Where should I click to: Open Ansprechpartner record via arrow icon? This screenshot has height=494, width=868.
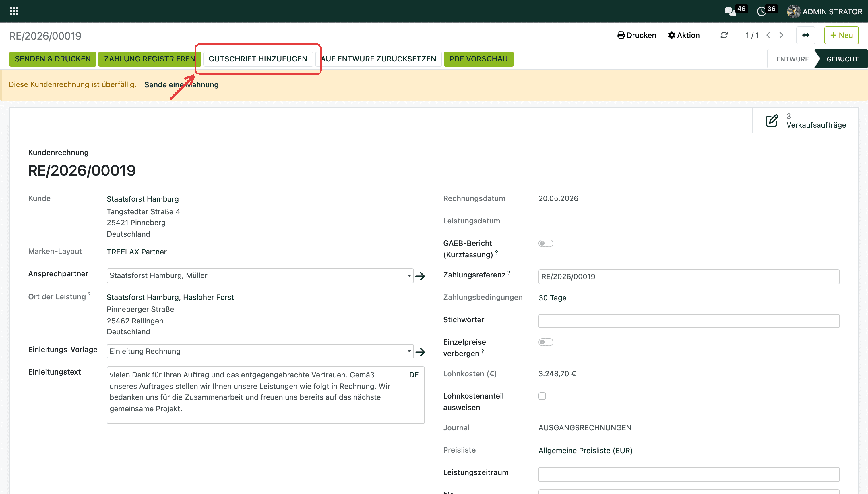[x=420, y=276]
